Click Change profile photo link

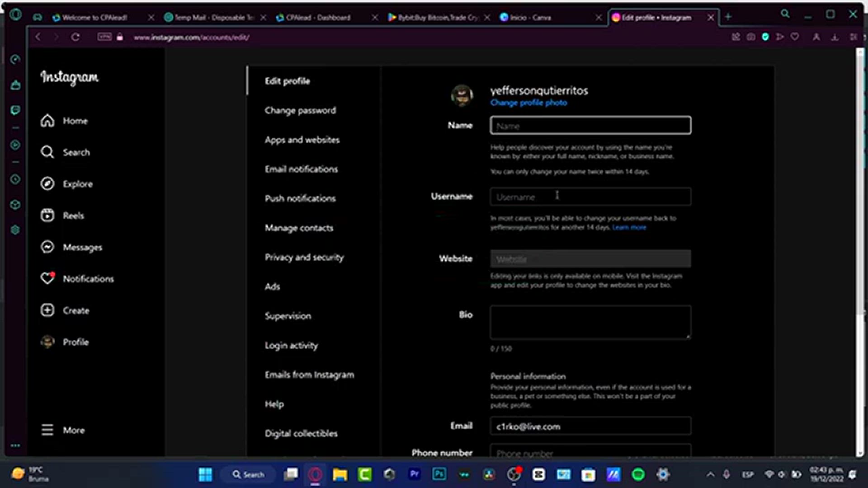pos(528,103)
